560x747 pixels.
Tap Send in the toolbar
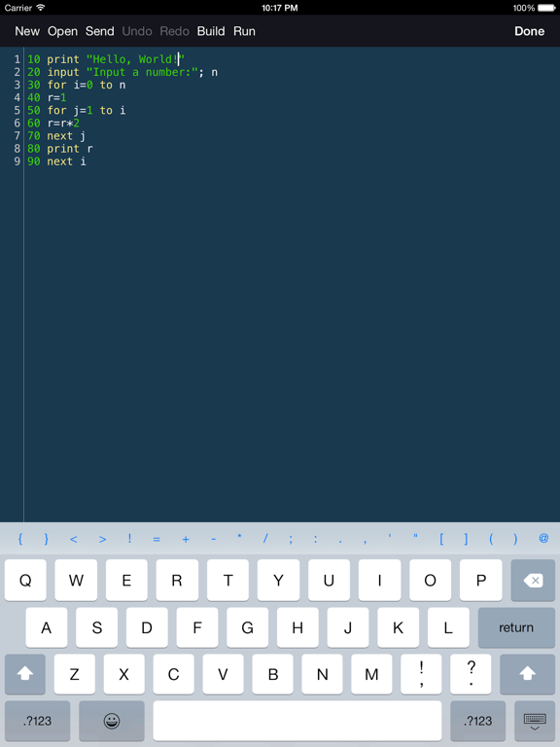point(99,31)
